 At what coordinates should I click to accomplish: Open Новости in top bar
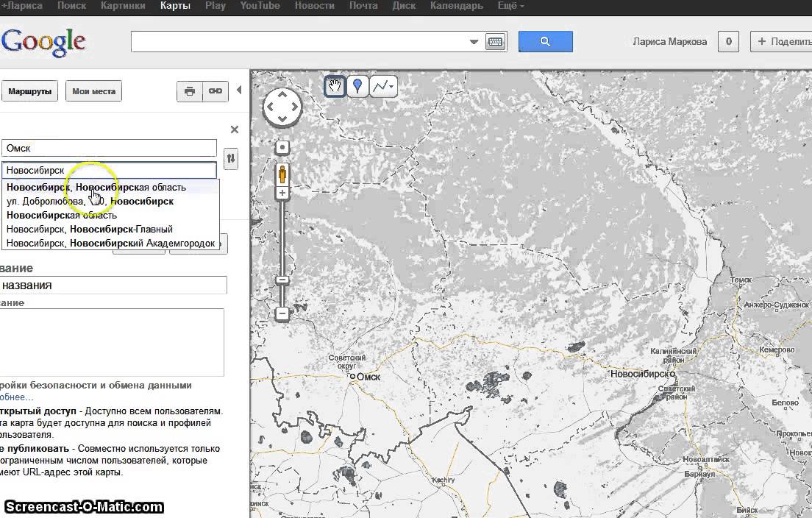click(314, 6)
